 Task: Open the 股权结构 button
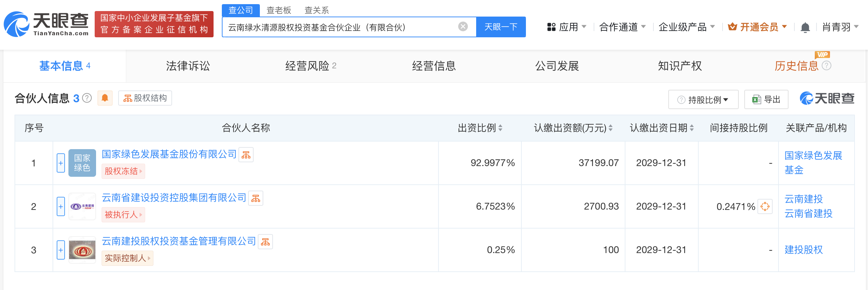[x=145, y=98]
